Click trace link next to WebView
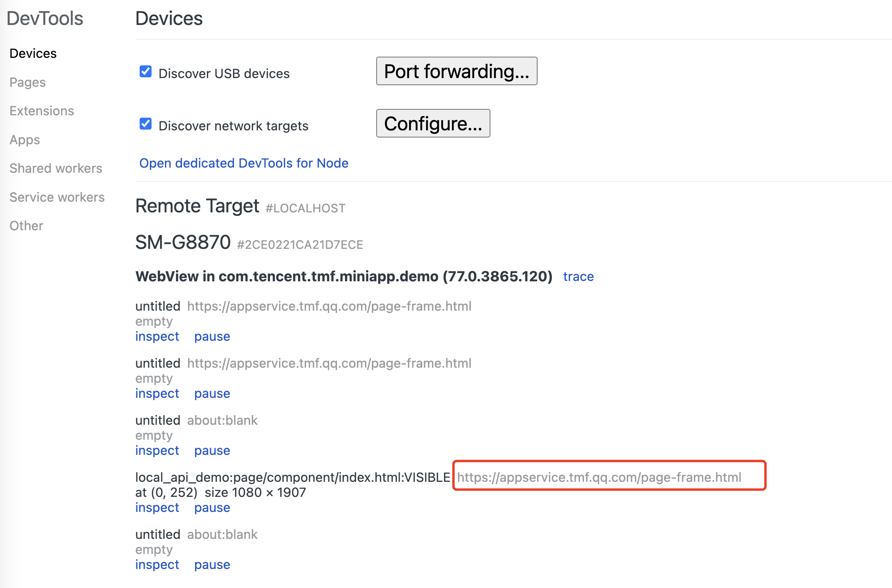The width and height of the screenshot is (892, 588). pos(578,277)
